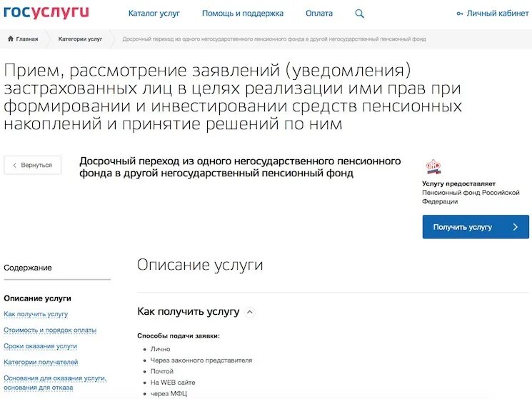Jump to Основания для оказания услуги
Screen dimensions: 532x399
55,383
